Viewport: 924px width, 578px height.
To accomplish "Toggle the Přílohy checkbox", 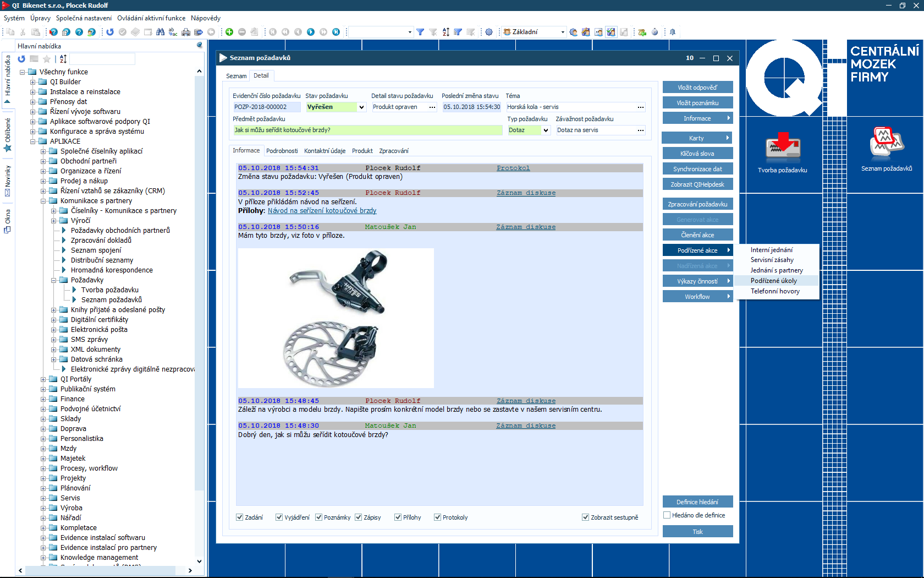I will pyautogui.click(x=398, y=517).
